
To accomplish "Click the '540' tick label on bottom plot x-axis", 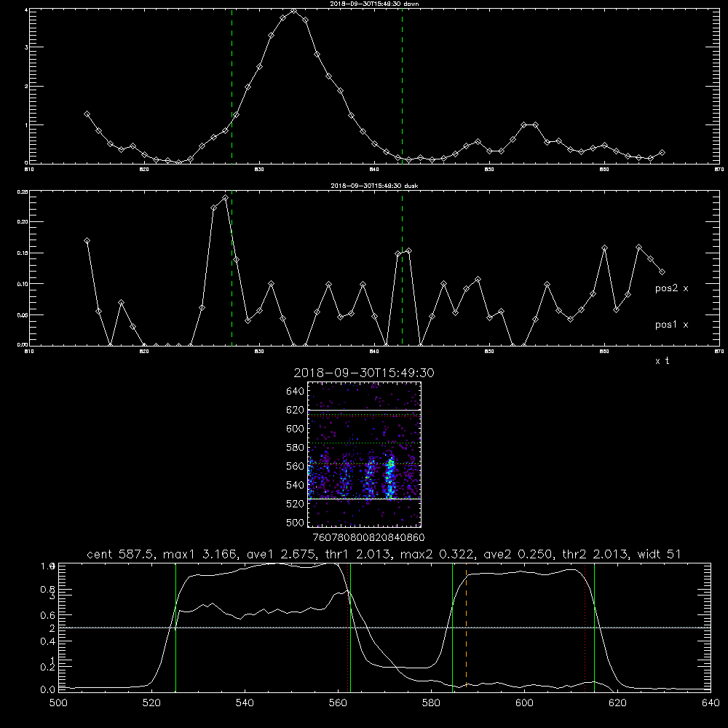I will point(245,703).
